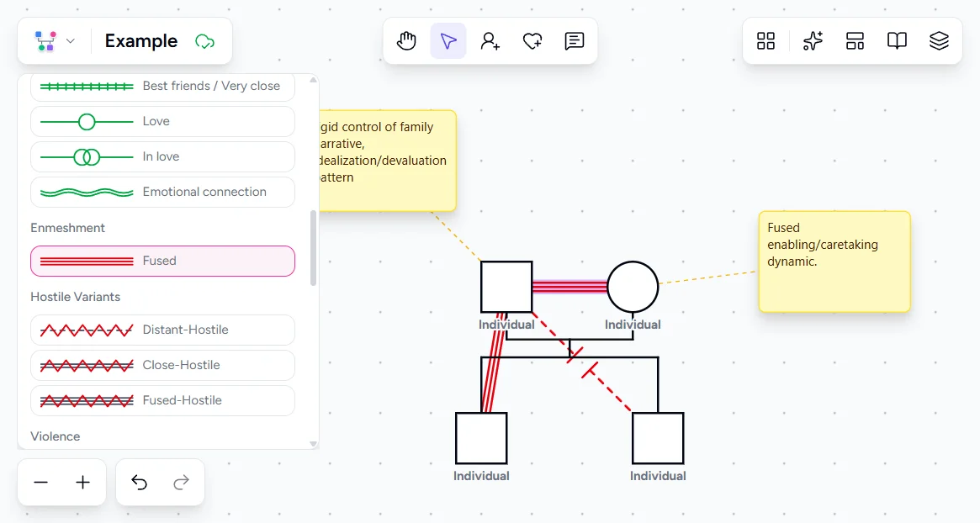This screenshot has width=980, height=523.
Task: Click the AI sparkle icon
Action: click(813, 41)
